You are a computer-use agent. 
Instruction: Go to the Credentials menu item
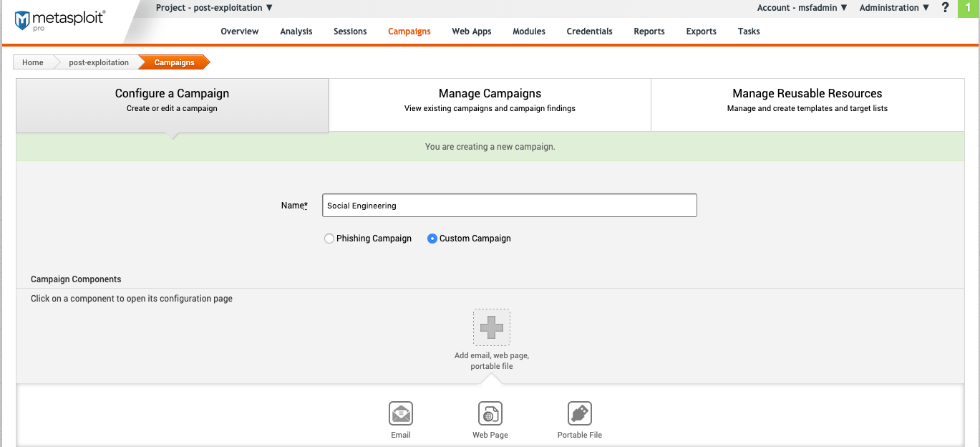pos(589,32)
